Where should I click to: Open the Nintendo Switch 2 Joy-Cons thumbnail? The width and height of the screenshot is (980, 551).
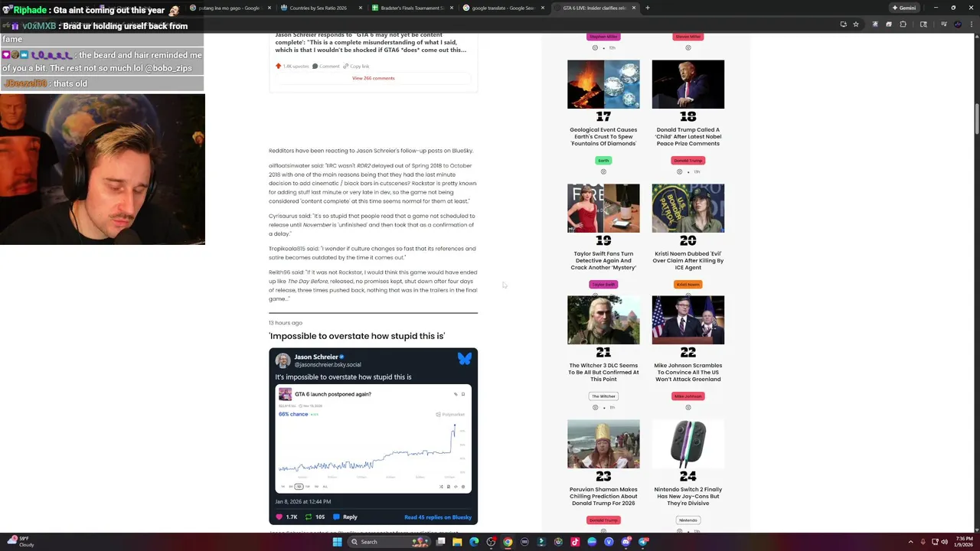point(688,444)
